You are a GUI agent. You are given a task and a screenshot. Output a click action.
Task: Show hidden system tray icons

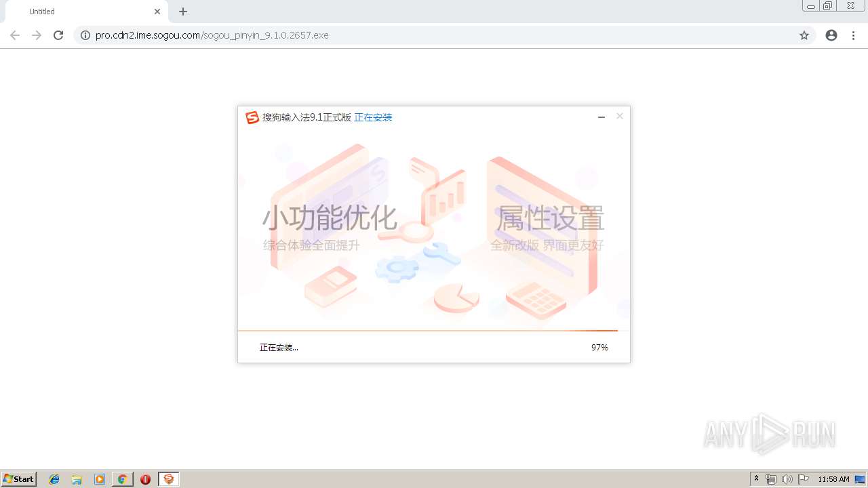pos(757,479)
